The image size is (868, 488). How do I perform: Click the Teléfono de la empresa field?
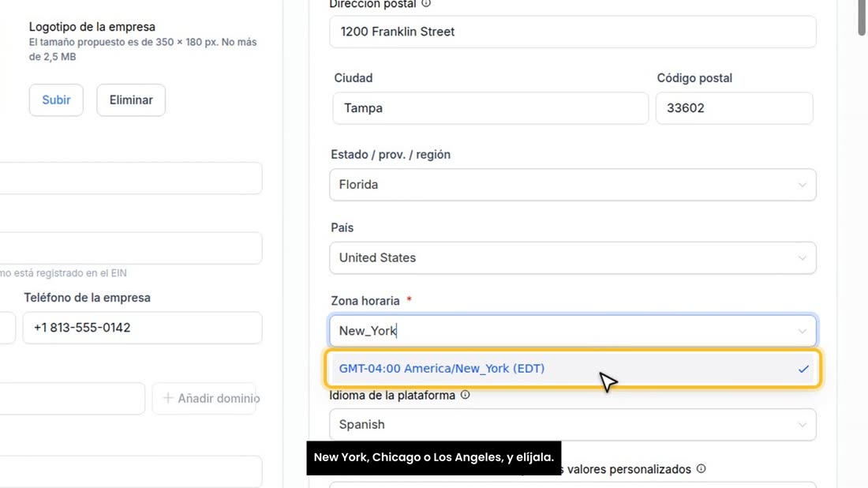(142, 328)
